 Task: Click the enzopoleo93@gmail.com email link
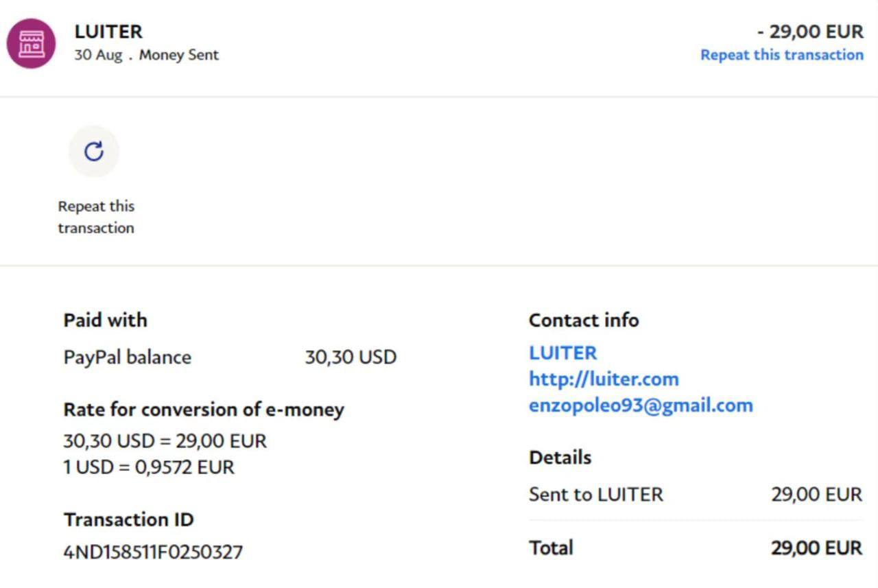coord(641,405)
